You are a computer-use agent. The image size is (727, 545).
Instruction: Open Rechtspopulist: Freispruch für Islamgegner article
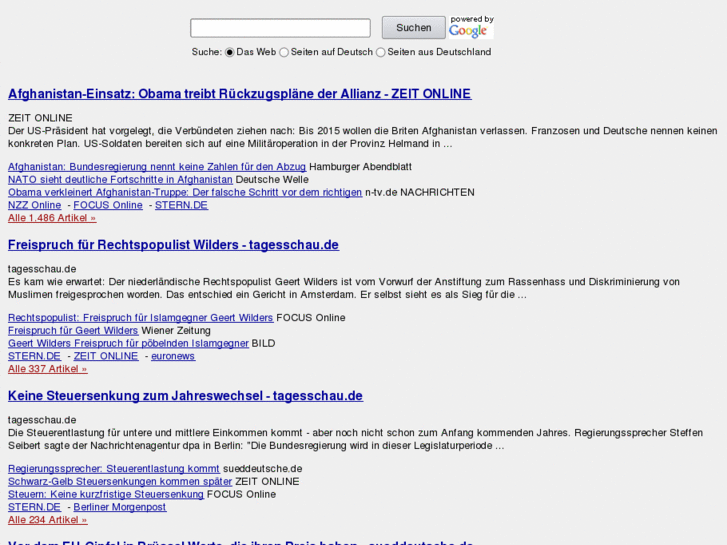click(140, 318)
